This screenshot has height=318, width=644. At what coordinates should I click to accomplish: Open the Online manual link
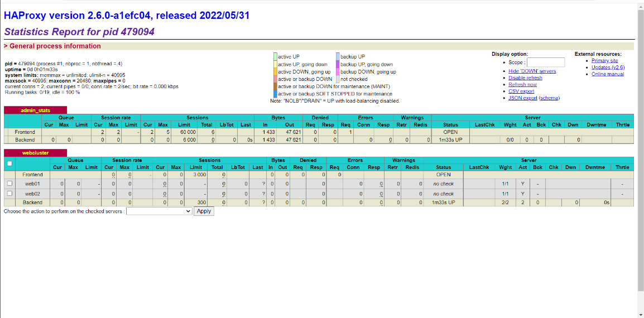coord(607,74)
